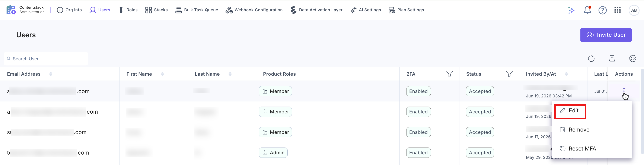This screenshot has height=165, width=644.
Task: Sort by First Name column
Action: point(163,74)
